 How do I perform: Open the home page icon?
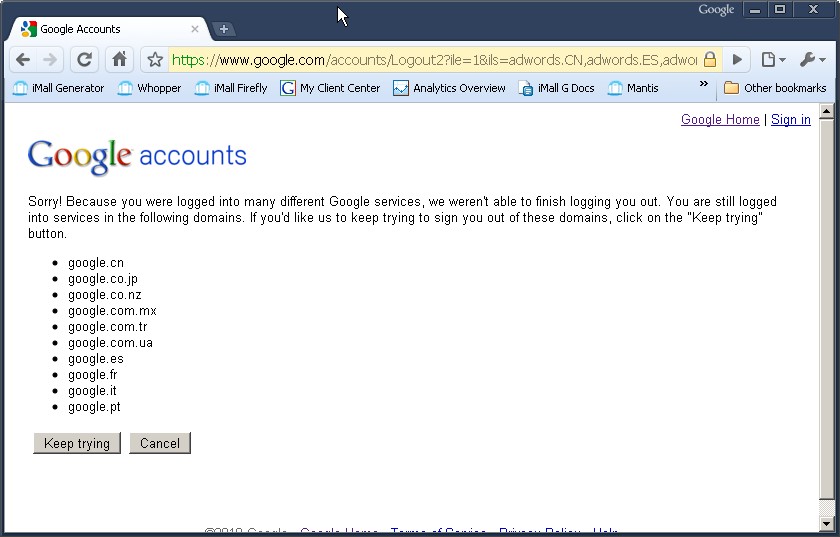click(119, 59)
